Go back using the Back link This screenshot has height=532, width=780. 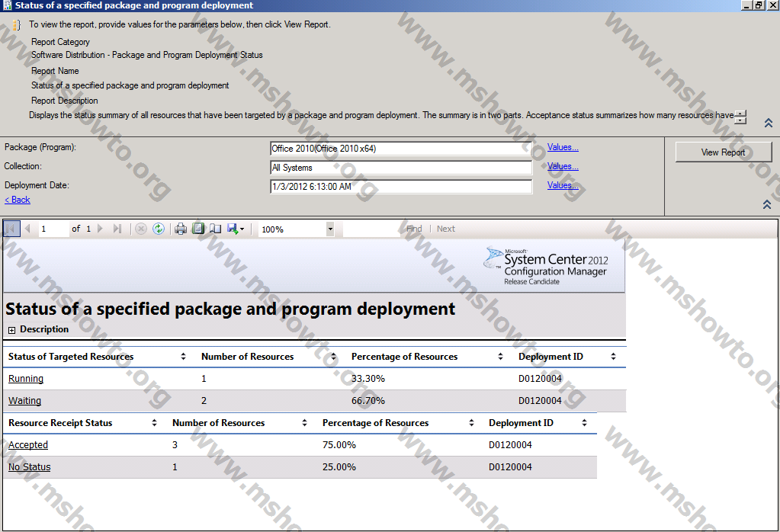click(18, 200)
